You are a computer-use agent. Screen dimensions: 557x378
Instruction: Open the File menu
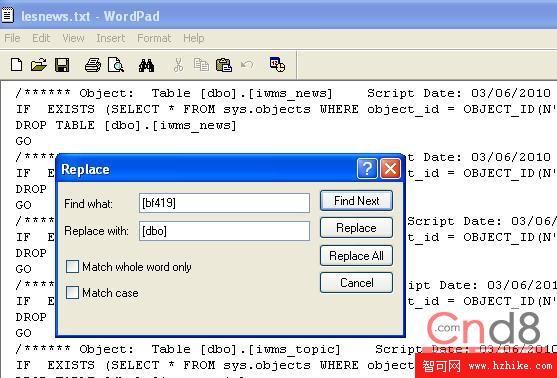pyautogui.click(x=12, y=38)
